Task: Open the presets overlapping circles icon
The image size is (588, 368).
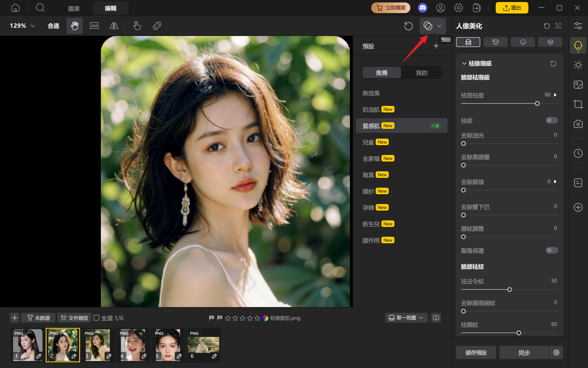Action: tap(428, 26)
